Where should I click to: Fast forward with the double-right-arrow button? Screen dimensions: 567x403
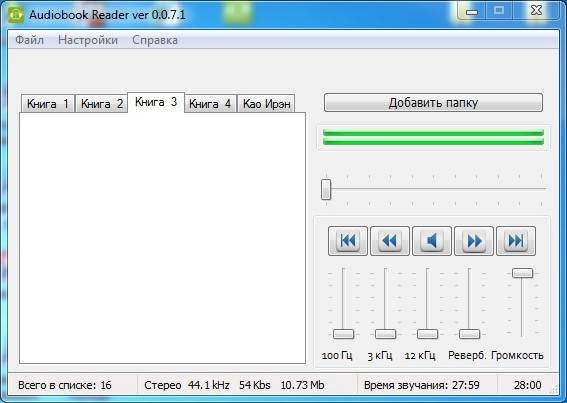474,241
